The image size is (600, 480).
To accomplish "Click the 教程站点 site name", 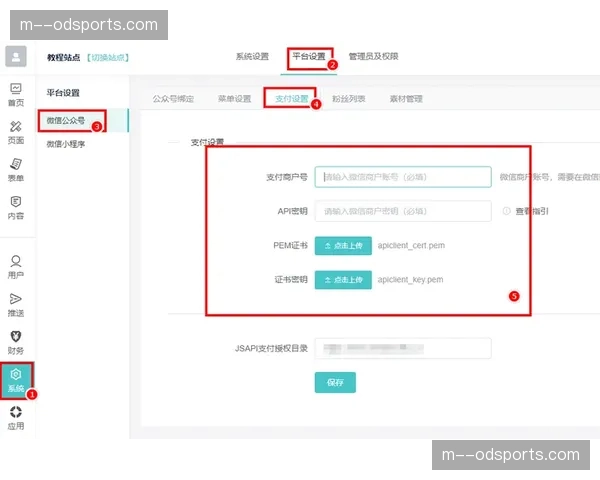I will pyautogui.click(x=64, y=57).
